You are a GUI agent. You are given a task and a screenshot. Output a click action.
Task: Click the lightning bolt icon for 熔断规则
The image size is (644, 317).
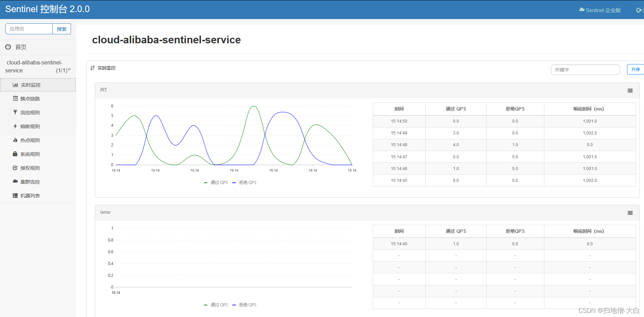[15, 126]
